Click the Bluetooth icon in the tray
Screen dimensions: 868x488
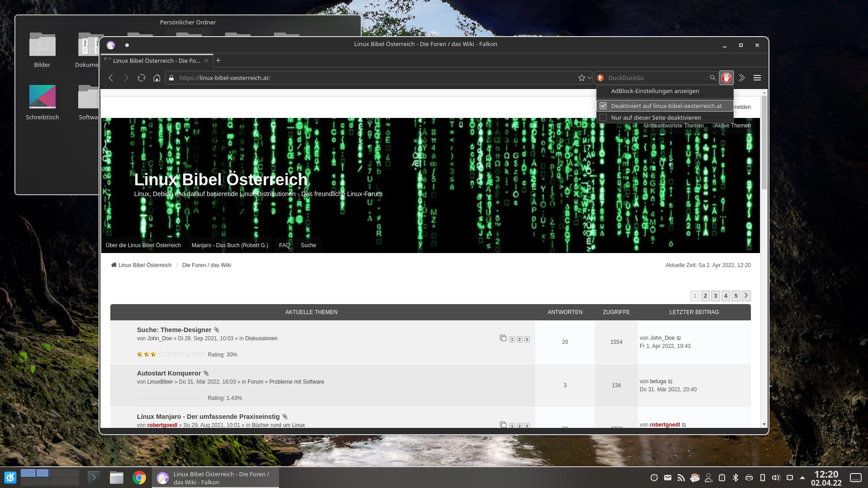[736, 478]
